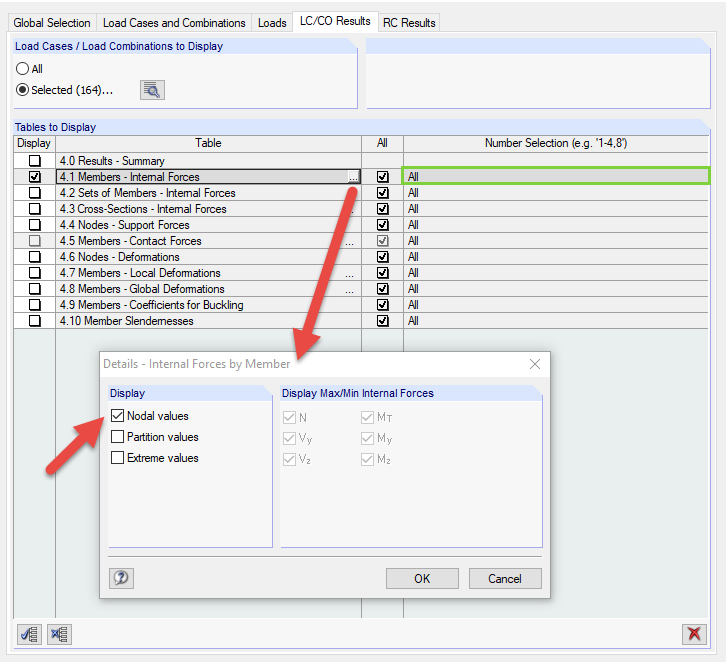726x662 pixels.
Task: Enable display of 4.8 Members - Global Deformations
Action: click(35, 289)
